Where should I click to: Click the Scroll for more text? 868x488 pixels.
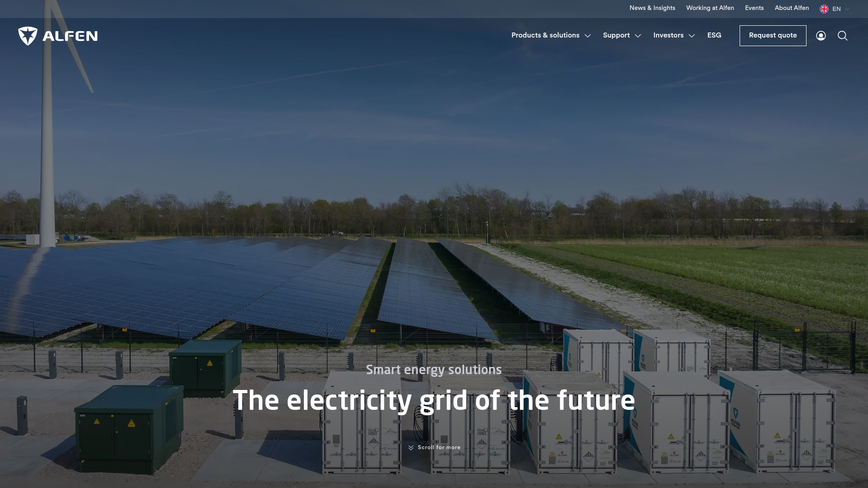pos(439,447)
